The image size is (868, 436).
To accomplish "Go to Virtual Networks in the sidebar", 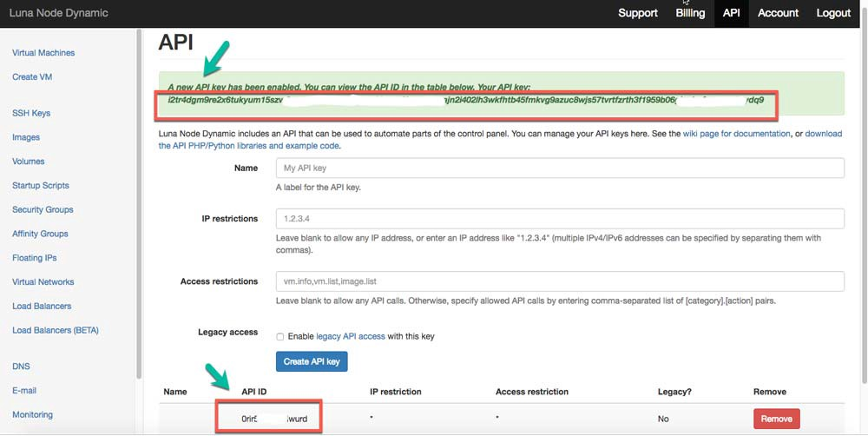I will point(43,282).
